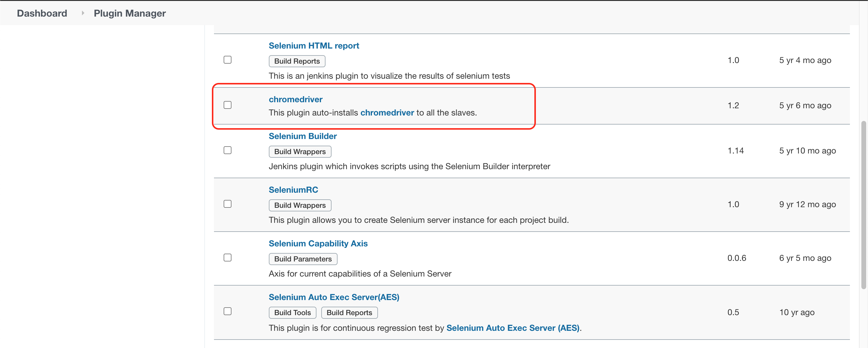
Task: Select the Selenium Builder checkbox
Action: point(228,150)
